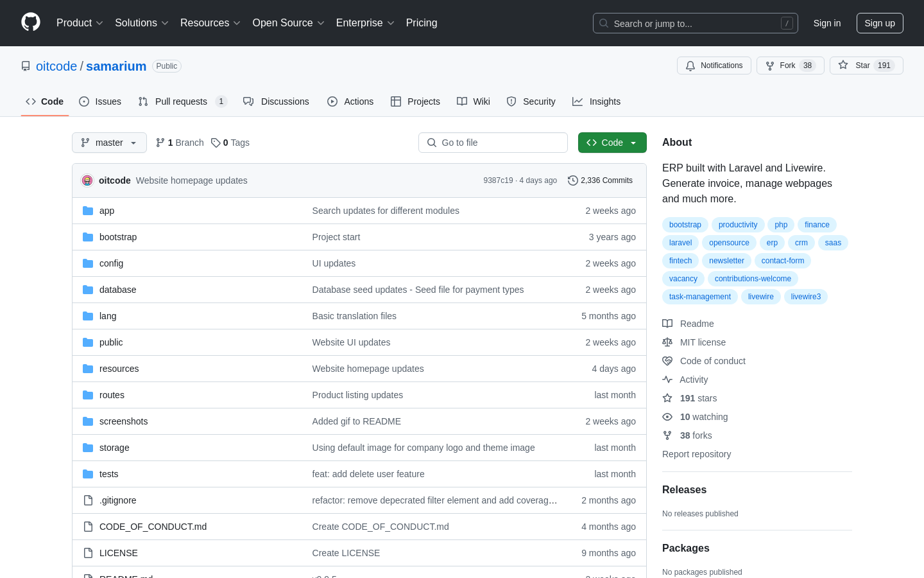Image resolution: width=924 pixels, height=578 pixels.
Task: Open the samarium repository name link
Action: [x=116, y=66]
